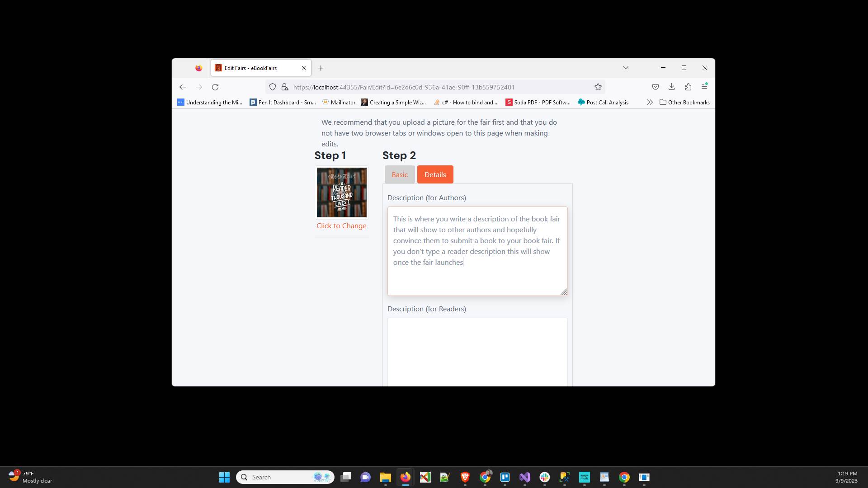Click the Post Call Analysis bookmark
This screenshot has width=868, height=488.
coord(603,102)
